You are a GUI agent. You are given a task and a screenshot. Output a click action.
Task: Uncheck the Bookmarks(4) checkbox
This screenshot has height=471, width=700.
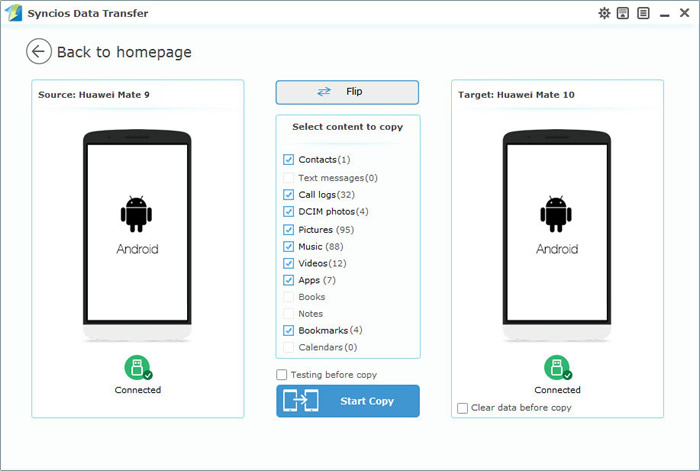pyautogui.click(x=288, y=330)
